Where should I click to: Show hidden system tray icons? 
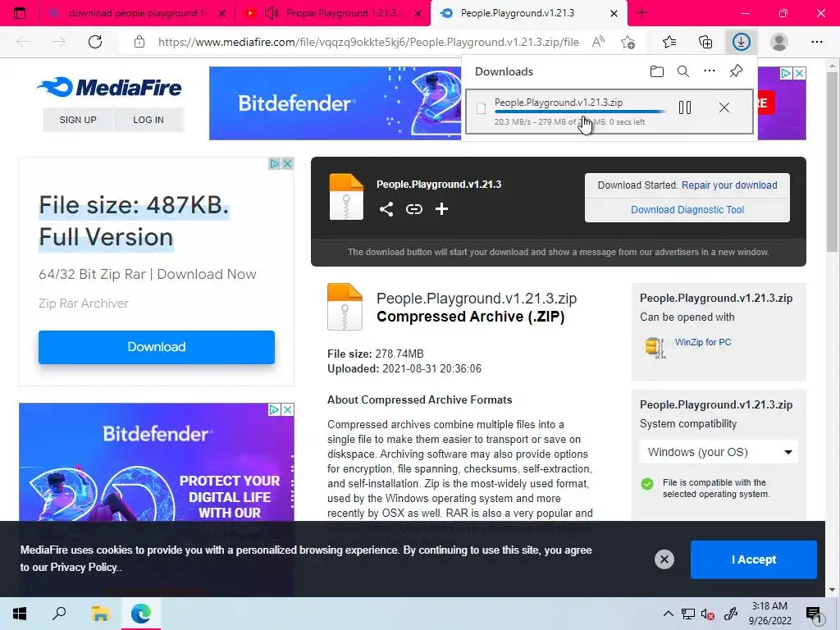click(x=668, y=614)
